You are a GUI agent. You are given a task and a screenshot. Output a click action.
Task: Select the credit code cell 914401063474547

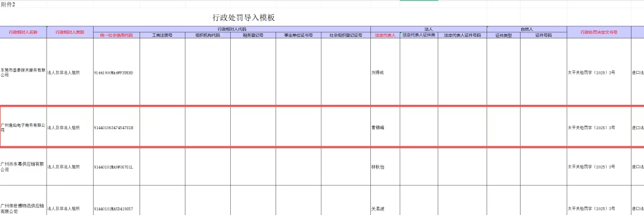(117, 127)
